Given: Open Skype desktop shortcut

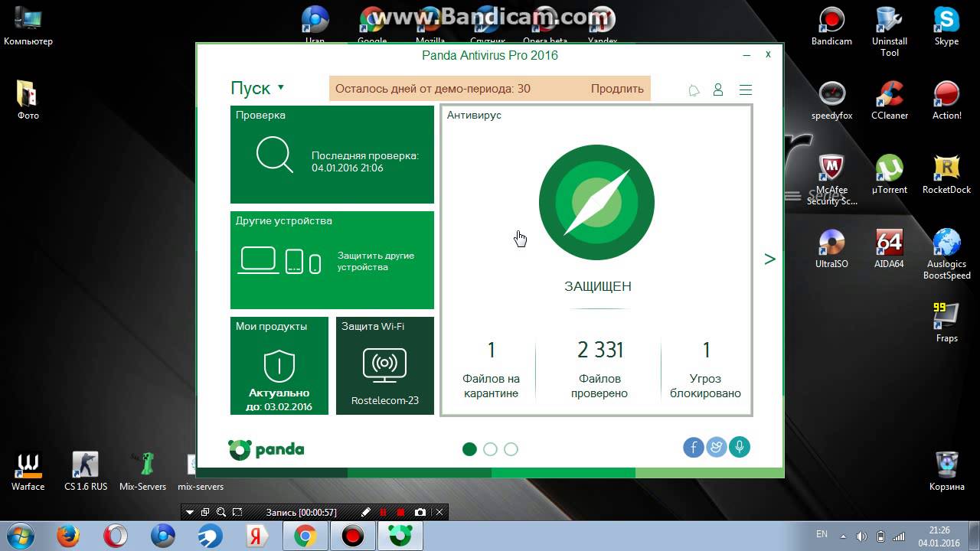Looking at the screenshot, I should [x=946, y=25].
